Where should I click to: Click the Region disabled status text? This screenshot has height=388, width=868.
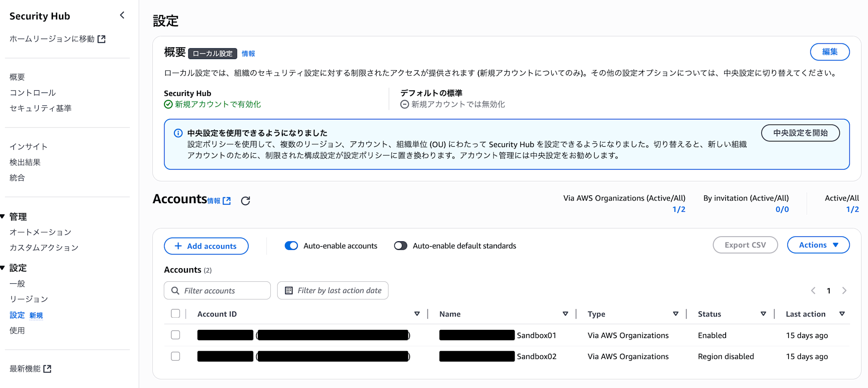[x=726, y=356]
